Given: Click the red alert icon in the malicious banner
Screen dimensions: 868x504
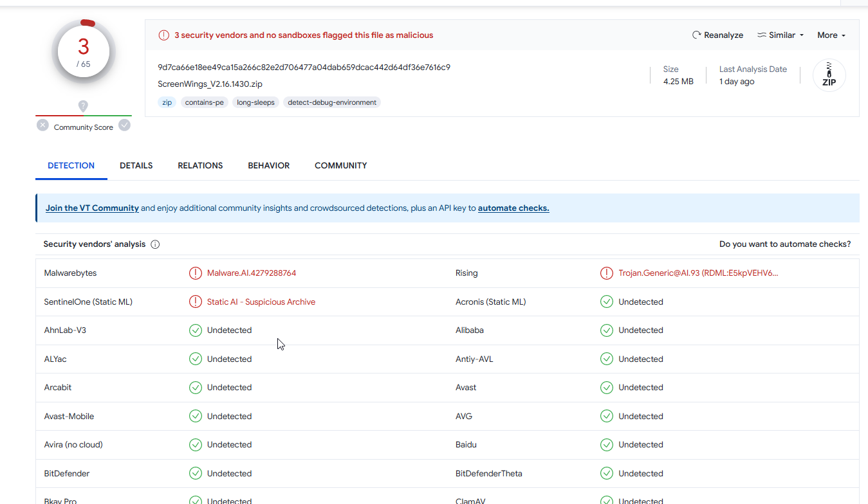Looking at the screenshot, I should coord(164,35).
